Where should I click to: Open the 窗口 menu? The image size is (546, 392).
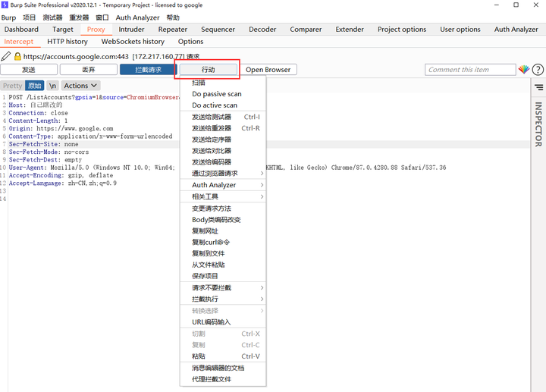point(102,17)
